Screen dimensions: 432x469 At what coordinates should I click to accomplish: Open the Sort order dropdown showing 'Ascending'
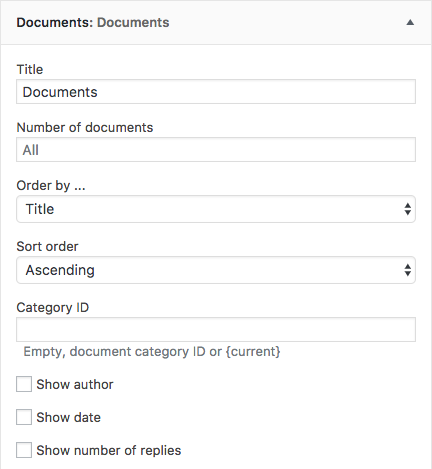(216, 270)
